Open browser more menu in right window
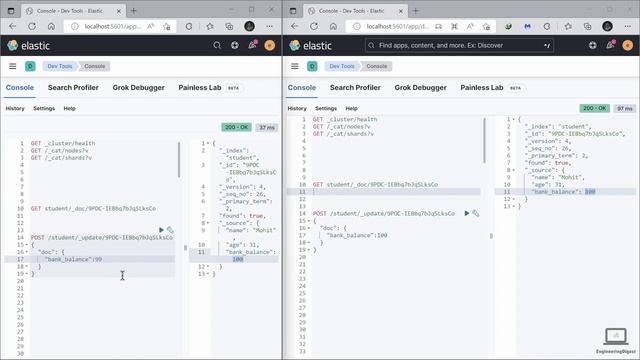This screenshot has width=640, height=360. (628, 26)
